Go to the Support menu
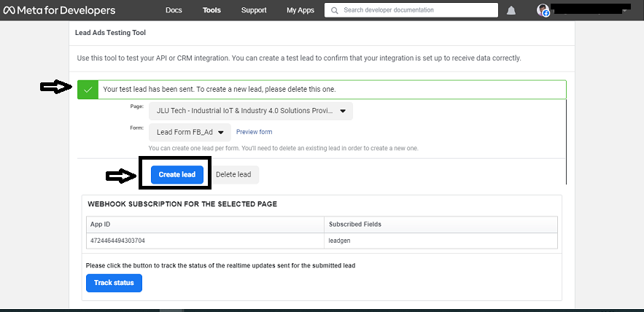The height and width of the screenshot is (312, 644). (254, 10)
